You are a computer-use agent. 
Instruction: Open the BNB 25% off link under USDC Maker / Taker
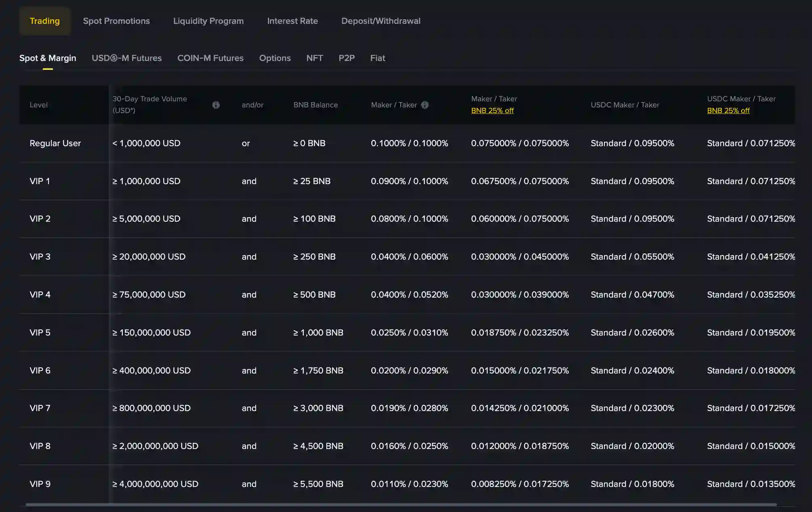(728, 110)
